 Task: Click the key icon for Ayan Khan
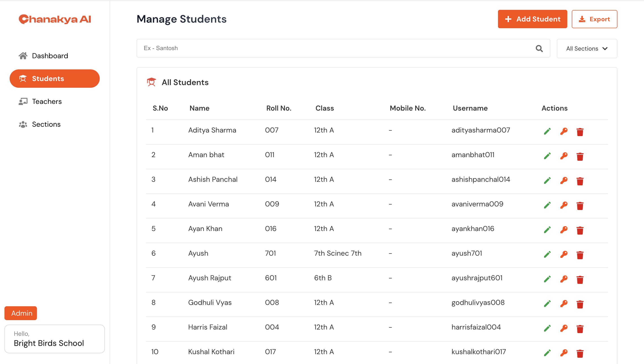click(564, 229)
